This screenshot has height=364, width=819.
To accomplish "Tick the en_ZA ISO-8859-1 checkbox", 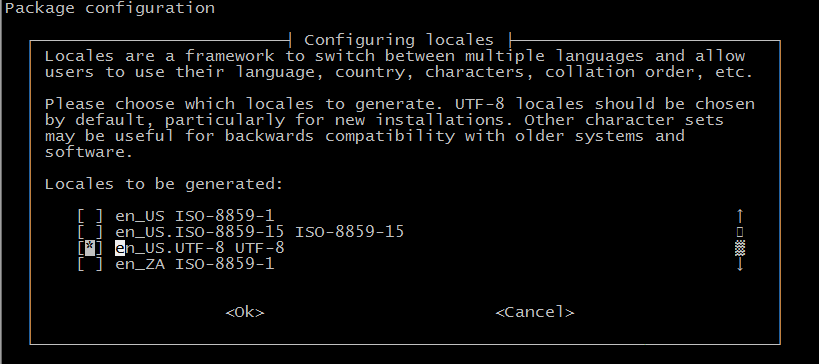I will (90, 264).
